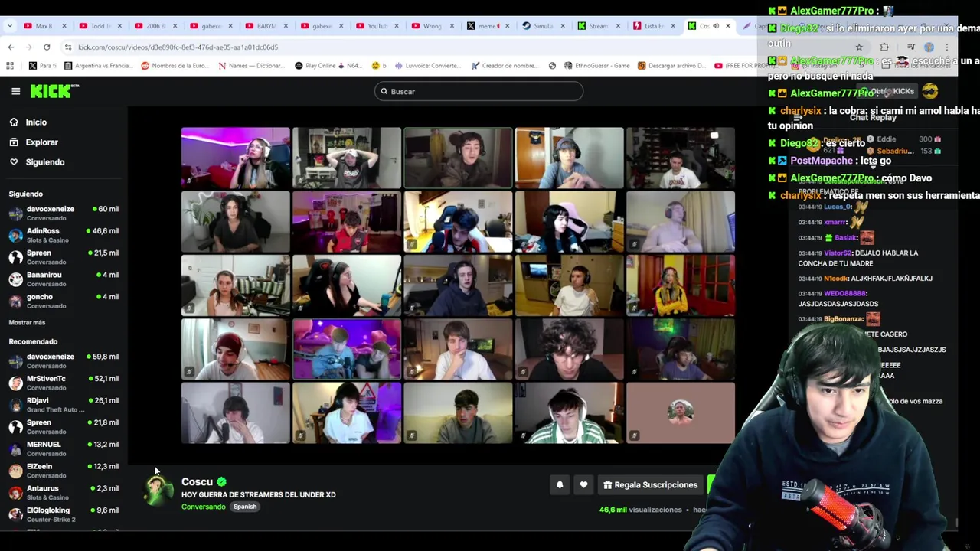The width and height of the screenshot is (980, 551).
Task: Switch to the Todd T YouTube tab
Action: (x=101, y=26)
